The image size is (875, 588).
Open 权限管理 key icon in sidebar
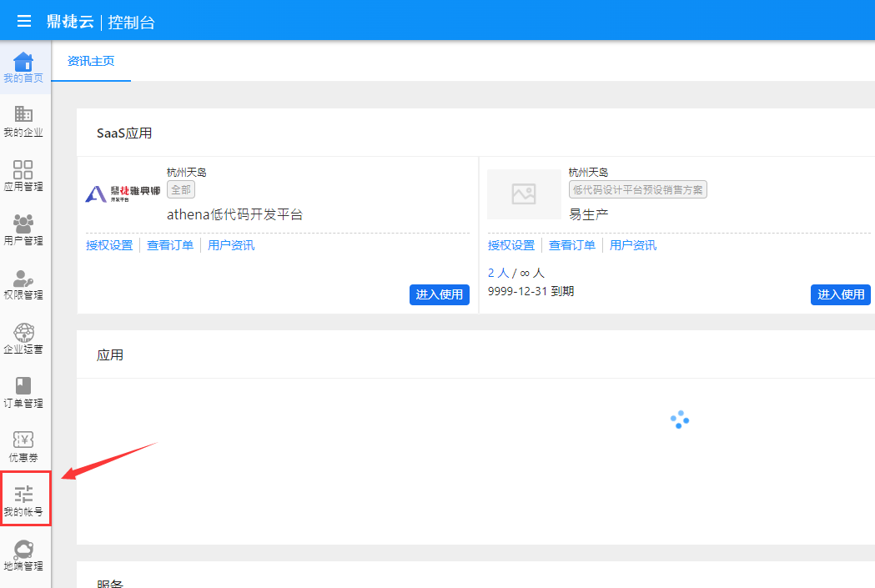[x=23, y=278]
